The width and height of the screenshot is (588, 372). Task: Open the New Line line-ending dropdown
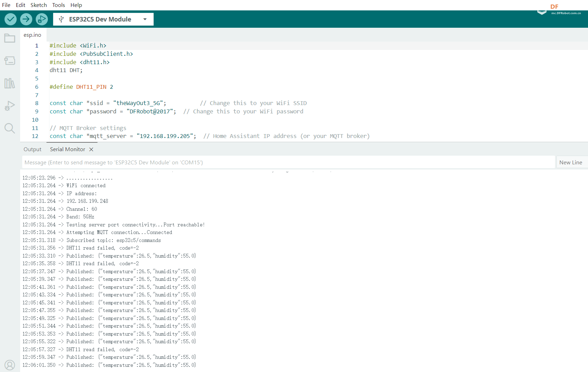point(572,162)
